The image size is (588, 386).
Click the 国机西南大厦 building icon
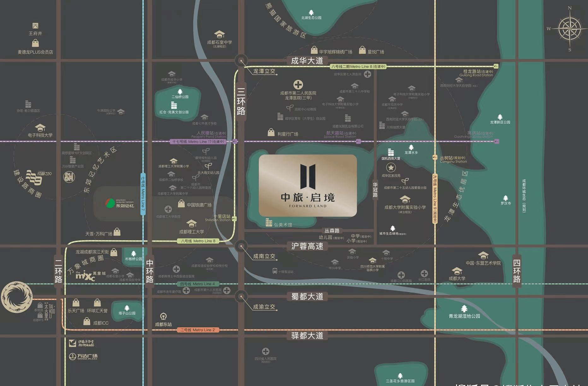(391, 152)
